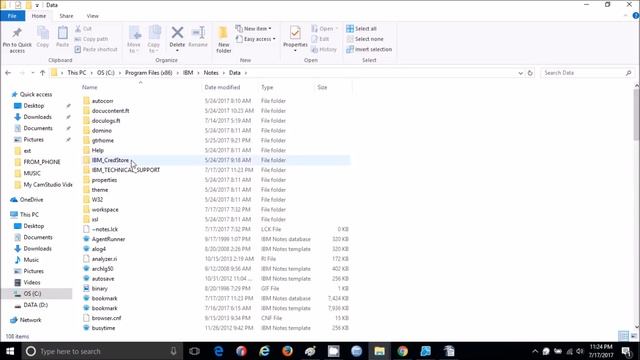The width and height of the screenshot is (640, 360).
Task: Select the IBM_CredStore folder
Action: pos(110,160)
